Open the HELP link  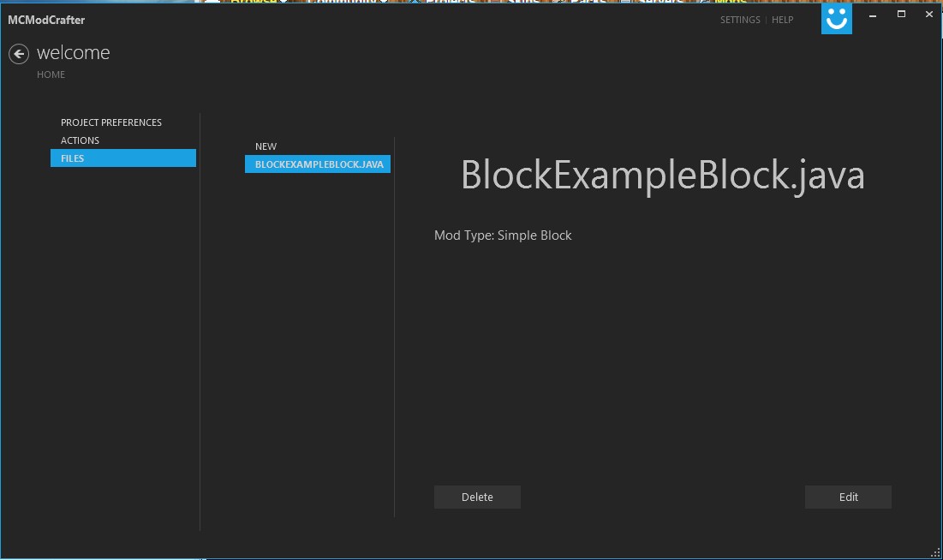click(782, 20)
